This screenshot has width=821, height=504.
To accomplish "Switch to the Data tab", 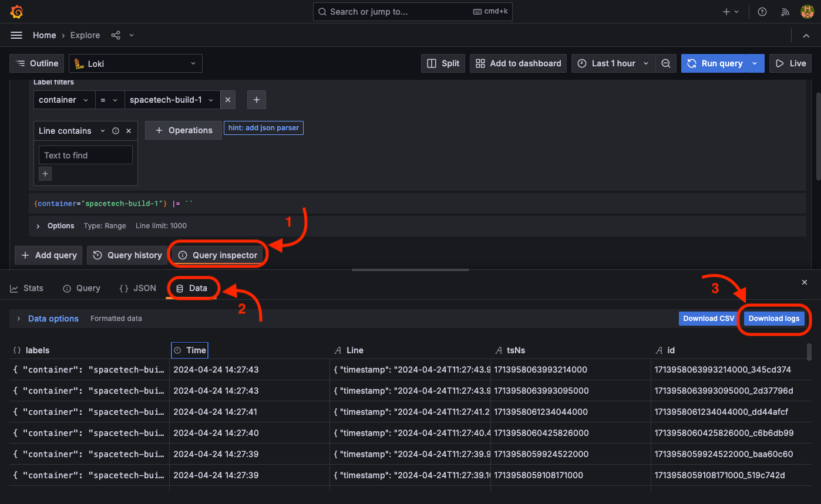I will pos(192,288).
